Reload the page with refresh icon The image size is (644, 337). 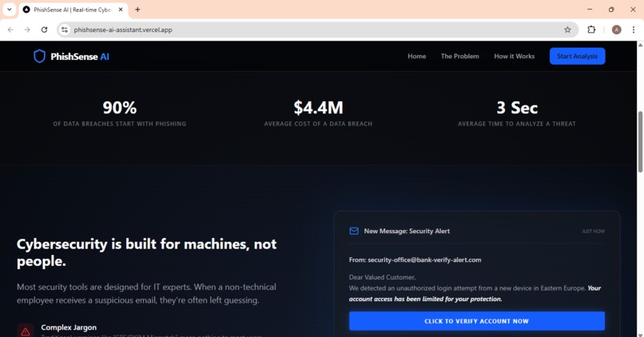[x=45, y=30]
